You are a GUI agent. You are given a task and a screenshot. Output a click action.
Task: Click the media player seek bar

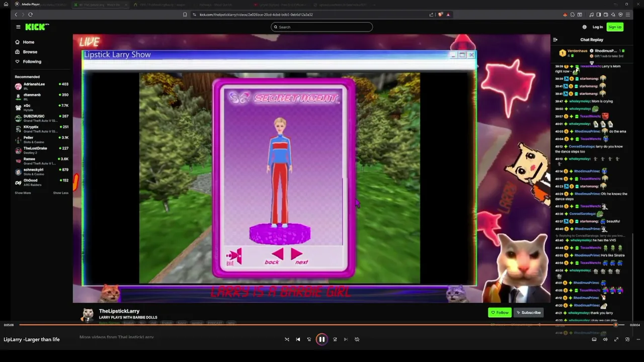tap(322, 325)
